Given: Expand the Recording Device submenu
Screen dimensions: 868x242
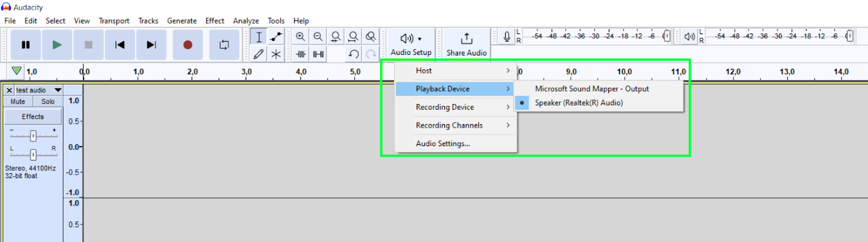Looking at the screenshot, I should (x=456, y=107).
